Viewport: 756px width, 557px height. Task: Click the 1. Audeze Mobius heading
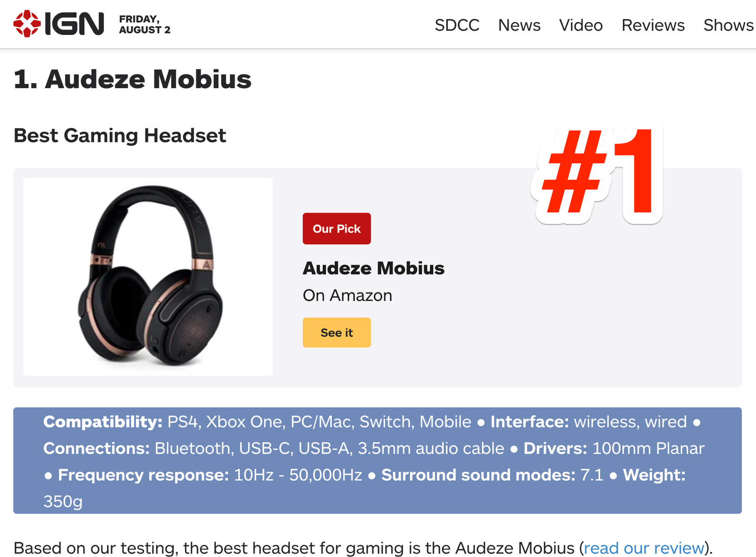click(x=132, y=79)
